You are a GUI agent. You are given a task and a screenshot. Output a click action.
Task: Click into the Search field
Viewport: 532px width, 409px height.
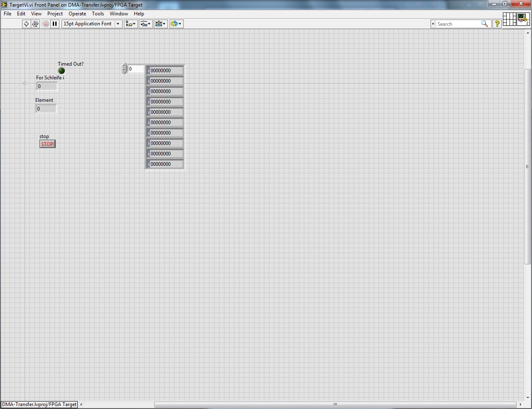[x=458, y=24]
